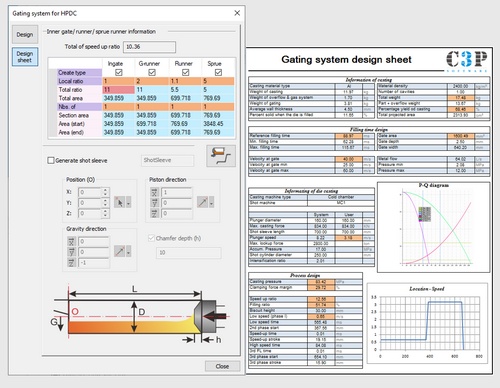Screen dimensions: 500x388
Task: Click the Piston direction X axis icon
Action: (154, 192)
